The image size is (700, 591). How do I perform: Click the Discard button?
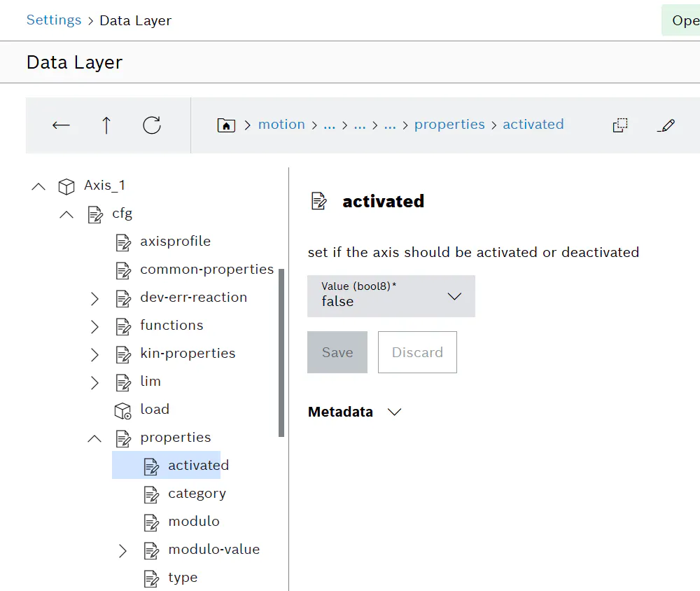click(x=417, y=352)
